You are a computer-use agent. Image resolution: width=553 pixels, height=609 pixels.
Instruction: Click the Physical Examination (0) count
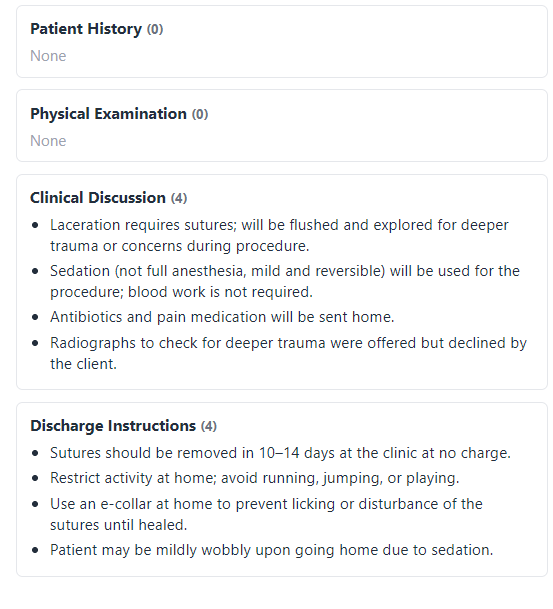[200, 114]
